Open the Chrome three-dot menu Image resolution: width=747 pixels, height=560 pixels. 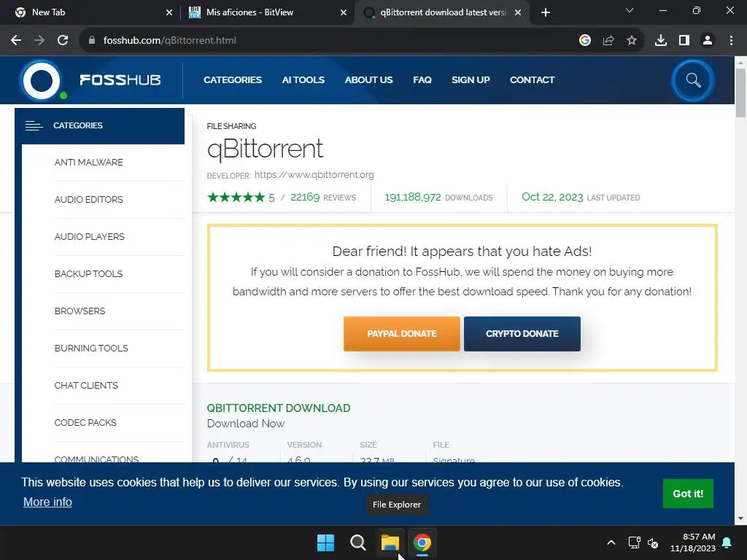pos(731,41)
